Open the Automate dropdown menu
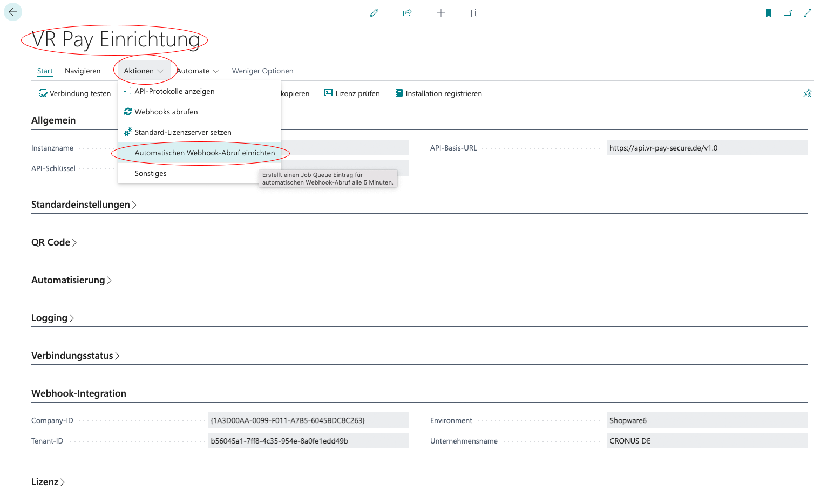The width and height of the screenshot is (814, 504). coord(198,71)
